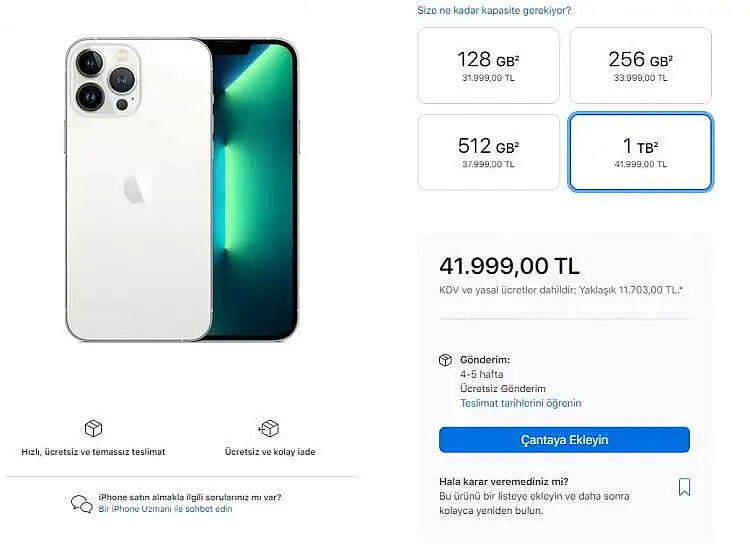Pick the 512 GB capacity tile
The height and width of the screenshot is (550, 750).
488,152
